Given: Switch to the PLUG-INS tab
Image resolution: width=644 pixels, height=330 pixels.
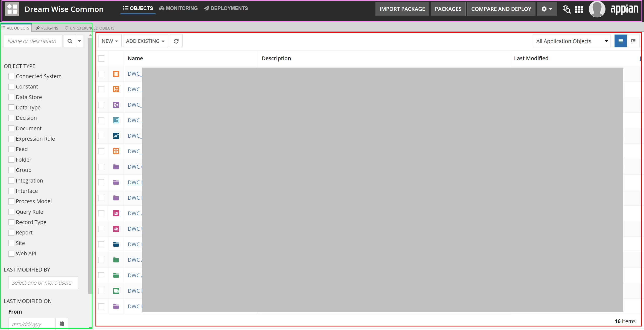Looking at the screenshot, I should pyautogui.click(x=47, y=28).
